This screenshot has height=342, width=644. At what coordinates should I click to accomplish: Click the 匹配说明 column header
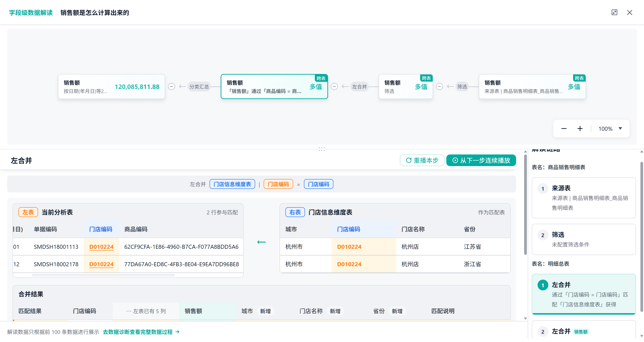tap(443, 311)
